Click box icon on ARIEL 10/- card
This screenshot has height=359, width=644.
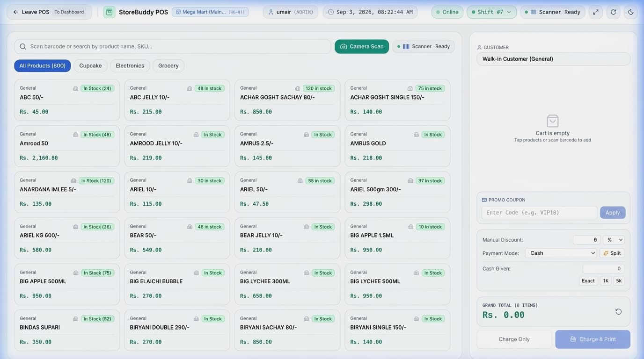coord(190,181)
